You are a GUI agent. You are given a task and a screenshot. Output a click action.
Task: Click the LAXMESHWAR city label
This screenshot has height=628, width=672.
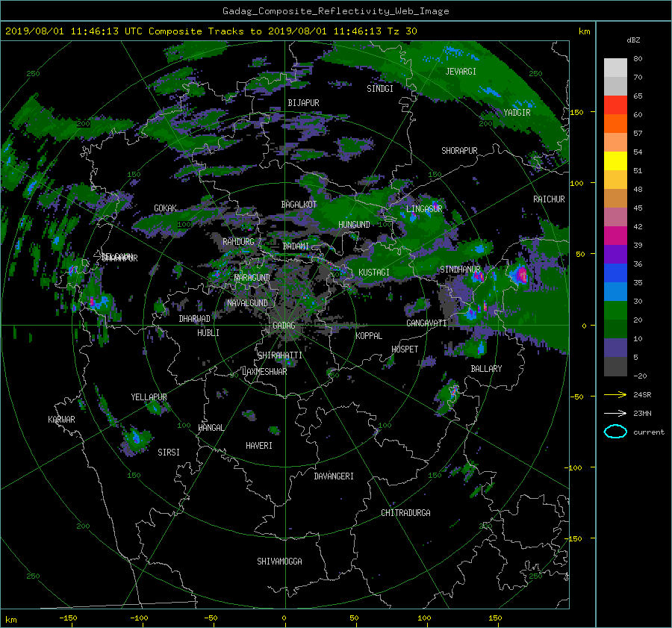(x=264, y=372)
